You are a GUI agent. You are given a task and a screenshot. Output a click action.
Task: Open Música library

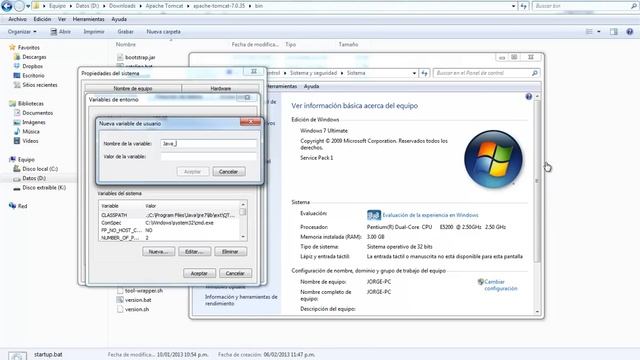(31, 131)
